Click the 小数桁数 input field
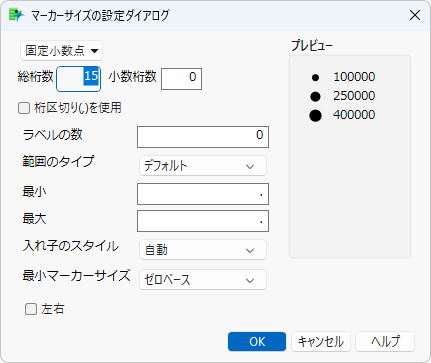This screenshot has height=363, width=431. pyautogui.click(x=181, y=79)
